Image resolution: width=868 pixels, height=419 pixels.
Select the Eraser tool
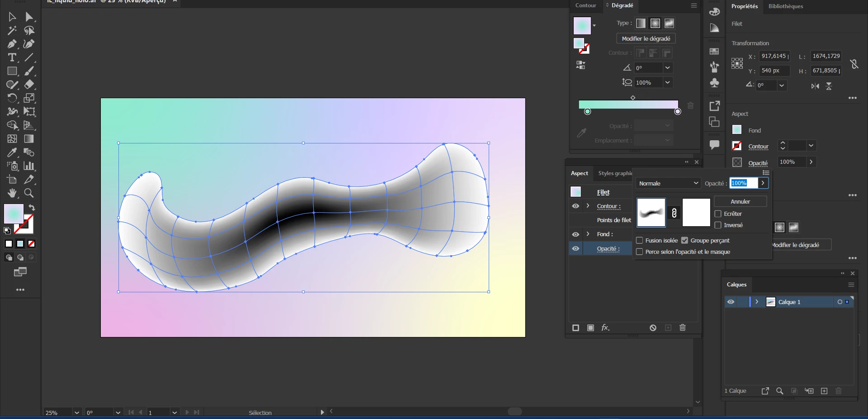tap(29, 85)
